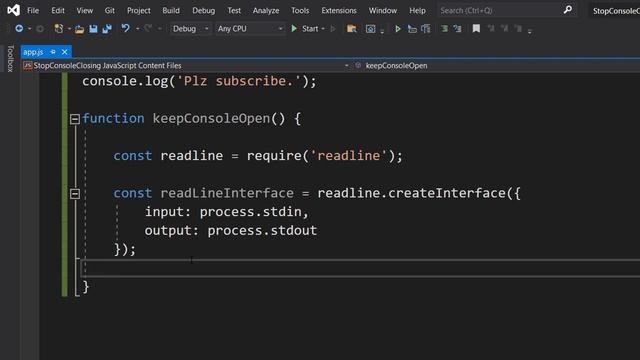The image size is (640, 360).
Task: Click the greyed-out Navigate Forward icon
Action: point(40,29)
